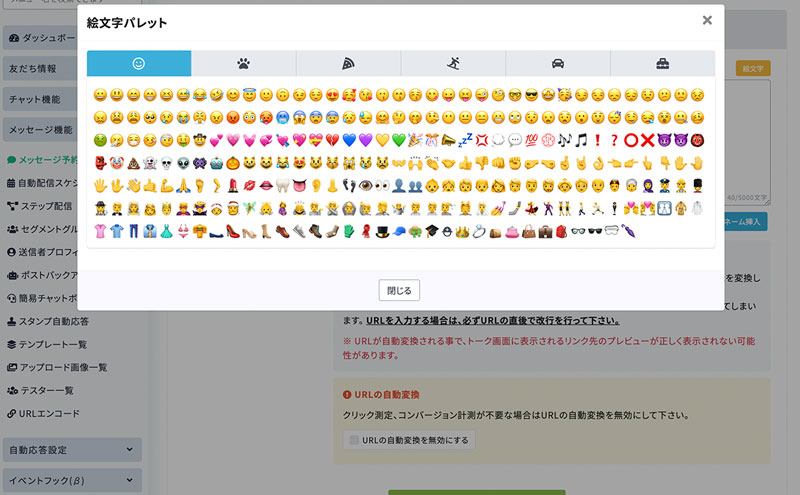Insert the red kiss mark emoji
The image size is (800, 495).
[249, 186]
